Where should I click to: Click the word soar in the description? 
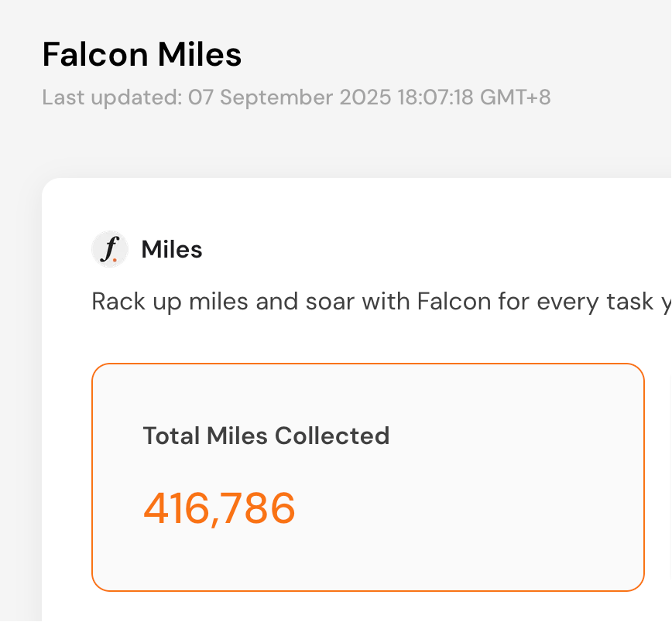point(330,301)
